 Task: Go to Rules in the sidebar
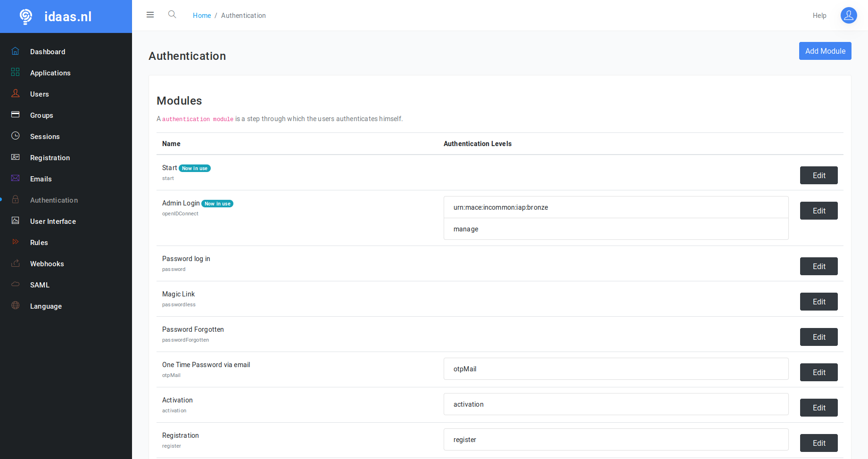[x=39, y=243]
